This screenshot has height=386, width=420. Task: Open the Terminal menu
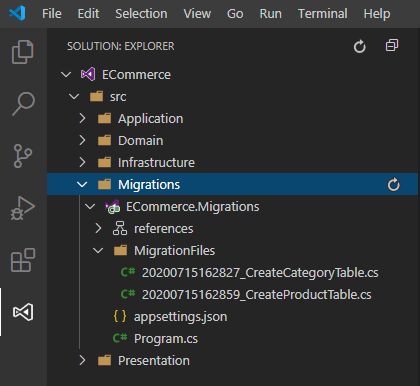click(x=322, y=14)
